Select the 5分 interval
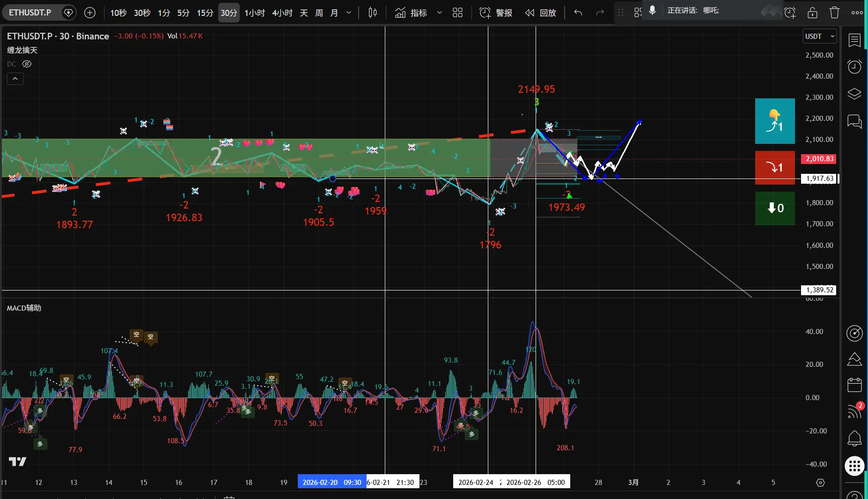 point(183,13)
